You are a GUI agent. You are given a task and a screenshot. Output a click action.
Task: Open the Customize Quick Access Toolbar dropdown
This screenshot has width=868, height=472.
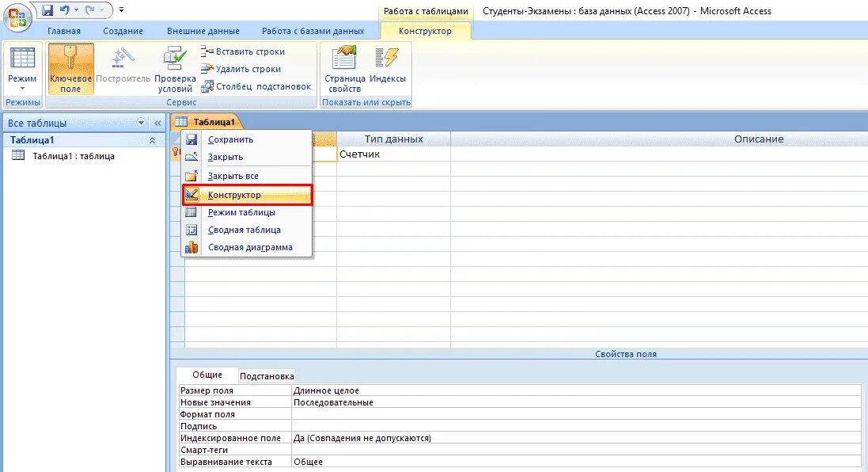pyautogui.click(x=121, y=10)
